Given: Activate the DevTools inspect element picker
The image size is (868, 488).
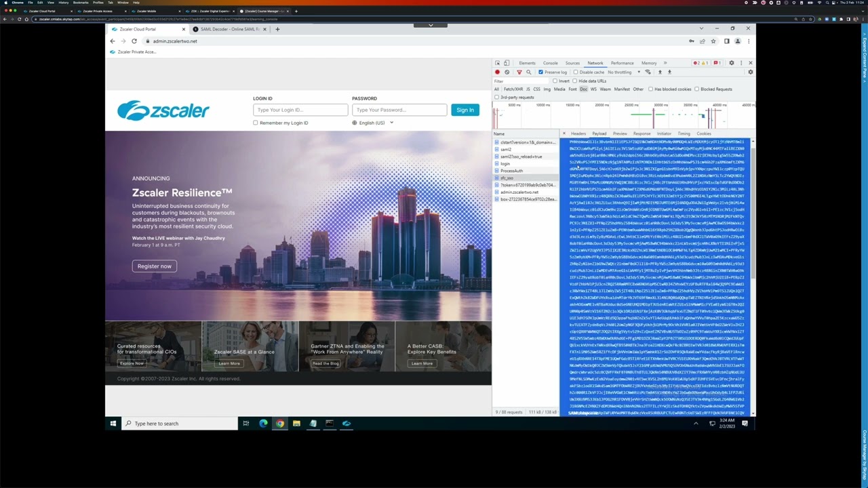Looking at the screenshot, I should (x=497, y=63).
